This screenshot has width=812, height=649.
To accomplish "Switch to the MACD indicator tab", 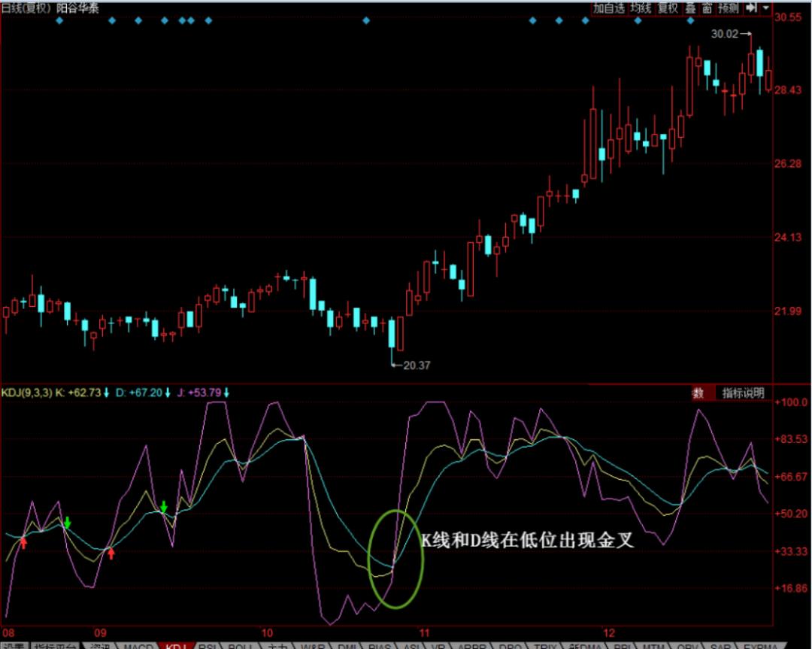I will (138, 645).
